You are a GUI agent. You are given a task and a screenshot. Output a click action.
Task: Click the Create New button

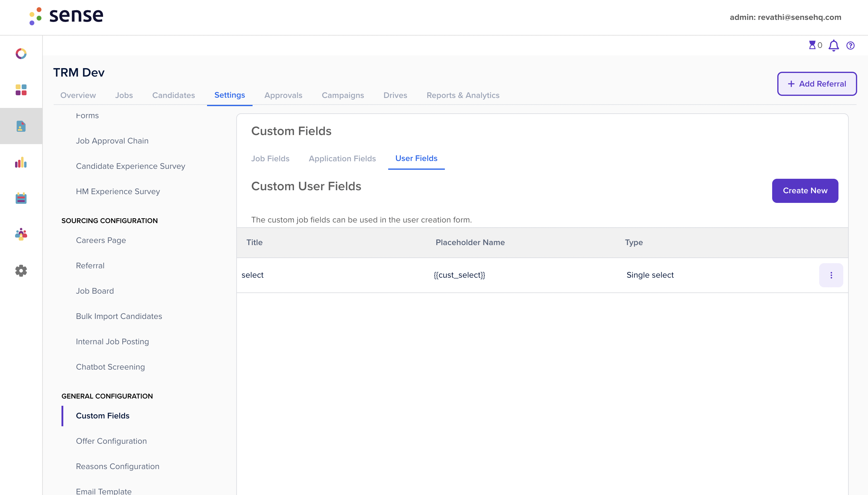[x=805, y=191]
